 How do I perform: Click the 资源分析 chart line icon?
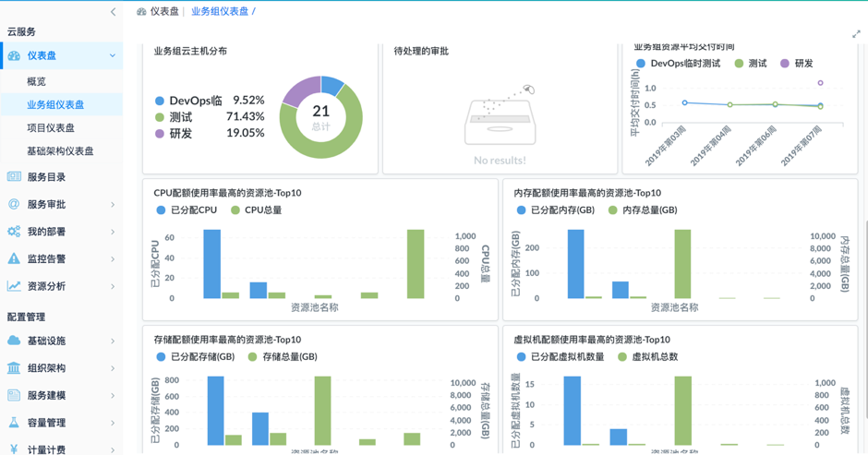[14, 286]
